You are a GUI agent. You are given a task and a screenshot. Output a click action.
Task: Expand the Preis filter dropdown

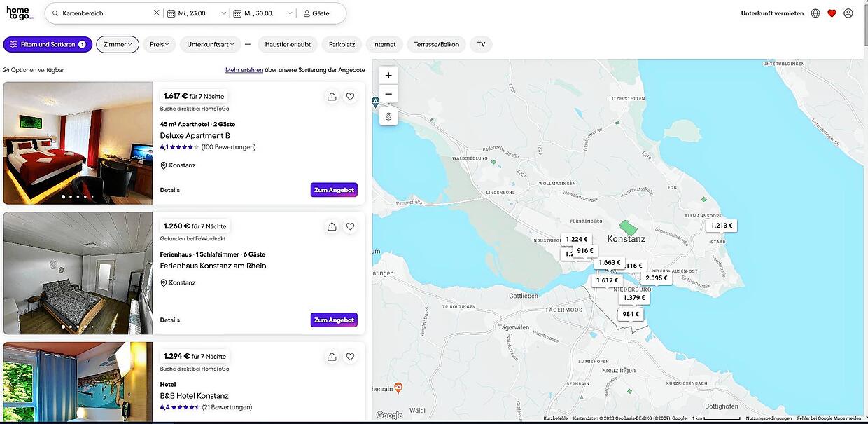(x=160, y=44)
